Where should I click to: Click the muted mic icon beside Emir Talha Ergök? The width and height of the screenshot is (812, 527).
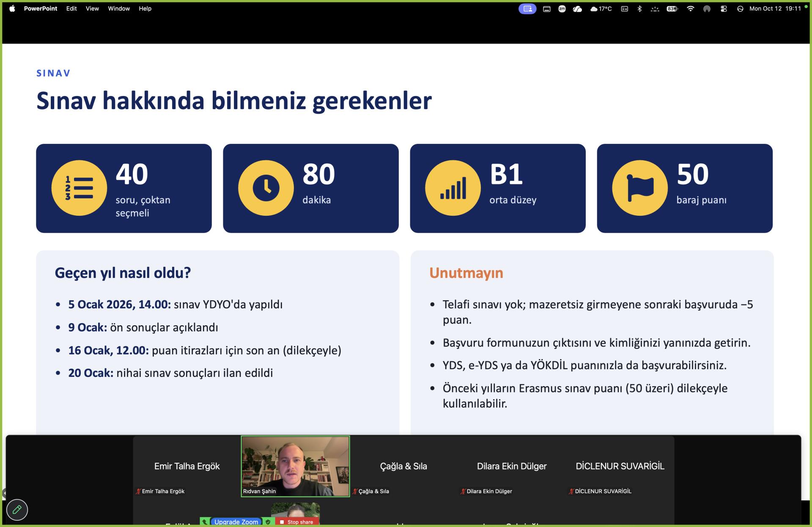138,491
